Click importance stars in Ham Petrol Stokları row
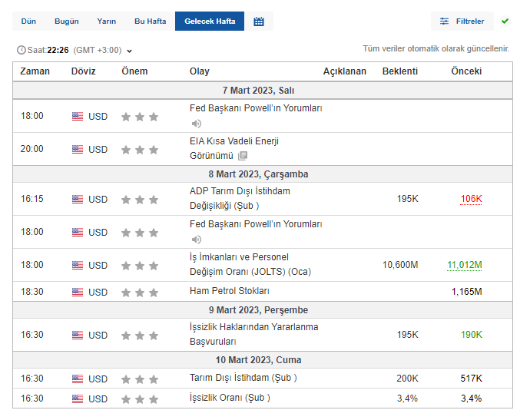 pyautogui.click(x=140, y=293)
